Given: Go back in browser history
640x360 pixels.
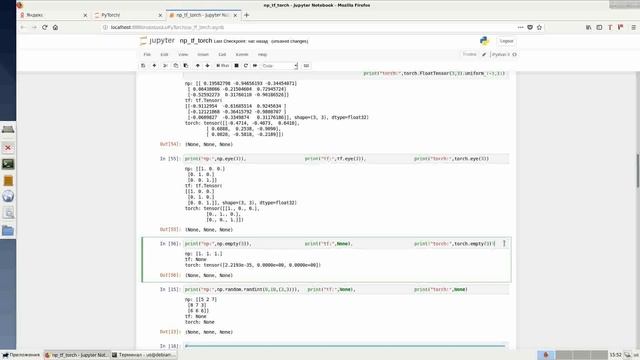Looking at the screenshot, I should click(x=23, y=27).
